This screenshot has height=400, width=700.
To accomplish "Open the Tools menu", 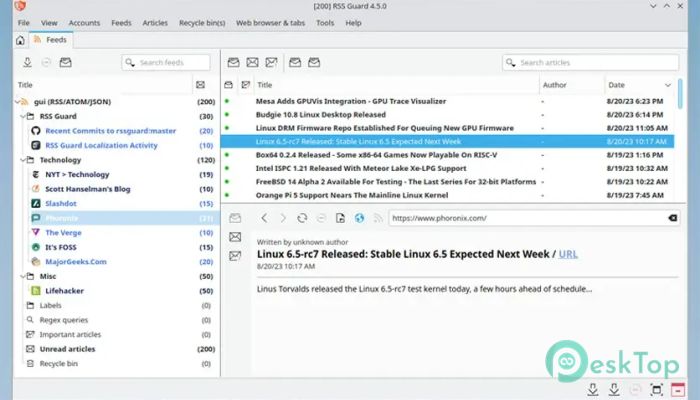I will click(x=325, y=23).
